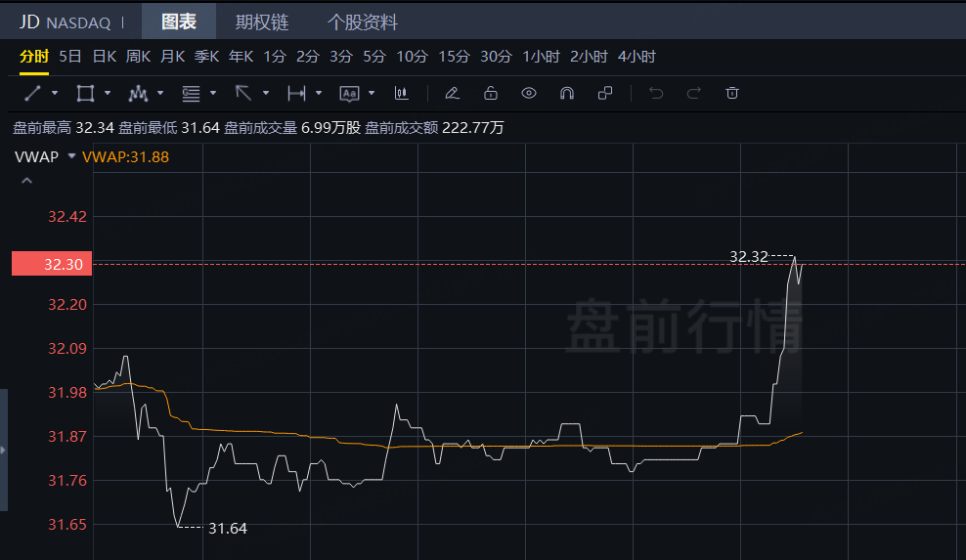Select the 4小时 interval
Screen dimensions: 966x560
(637, 57)
